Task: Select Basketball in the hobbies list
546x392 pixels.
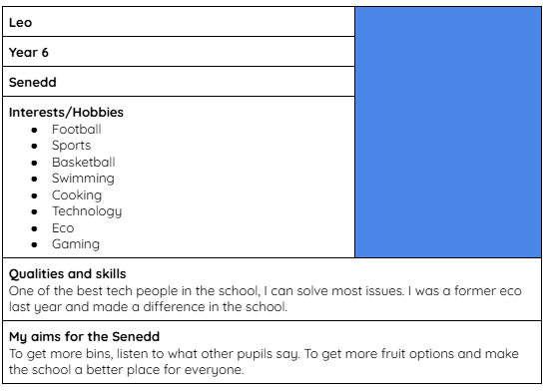Action: 84,163
